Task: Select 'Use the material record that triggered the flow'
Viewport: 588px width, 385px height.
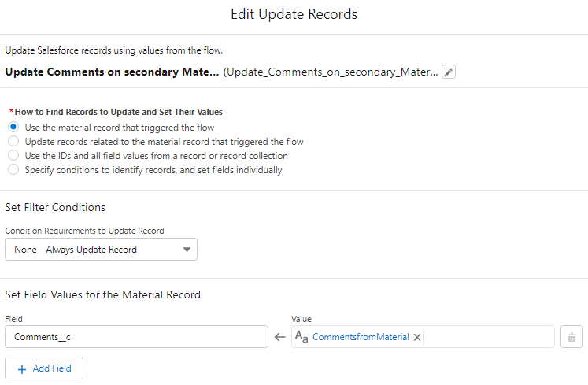Action: (13, 127)
